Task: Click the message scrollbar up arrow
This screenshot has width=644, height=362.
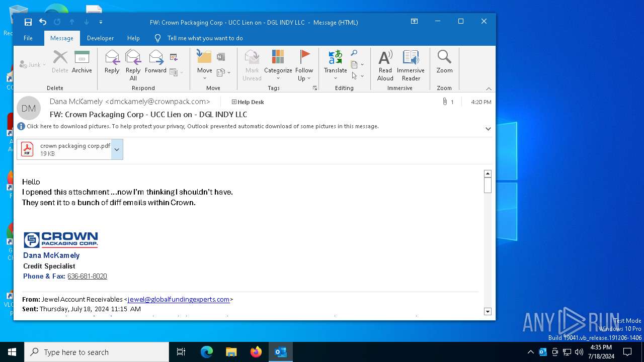Action: pos(488,173)
